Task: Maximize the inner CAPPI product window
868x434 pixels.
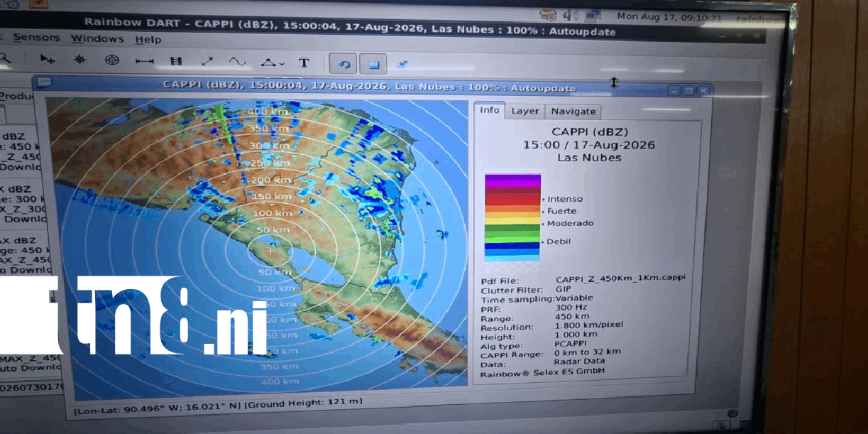Action: (x=688, y=91)
